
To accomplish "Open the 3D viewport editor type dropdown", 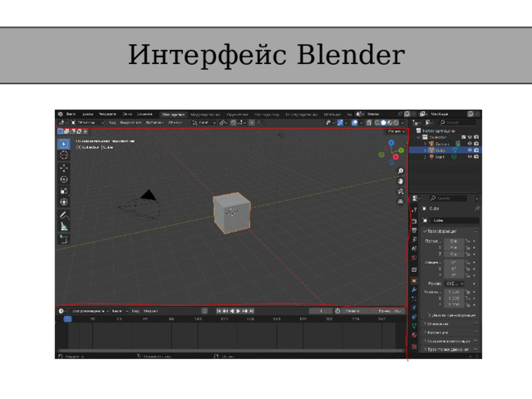I will click(x=63, y=122).
